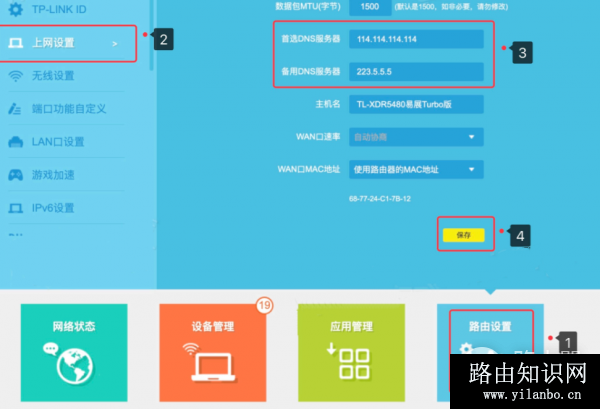This screenshot has height=409, width=600.
Task: Switch to the 应用管理 tab
Action: pyautogui.click(x=351, y=353)
